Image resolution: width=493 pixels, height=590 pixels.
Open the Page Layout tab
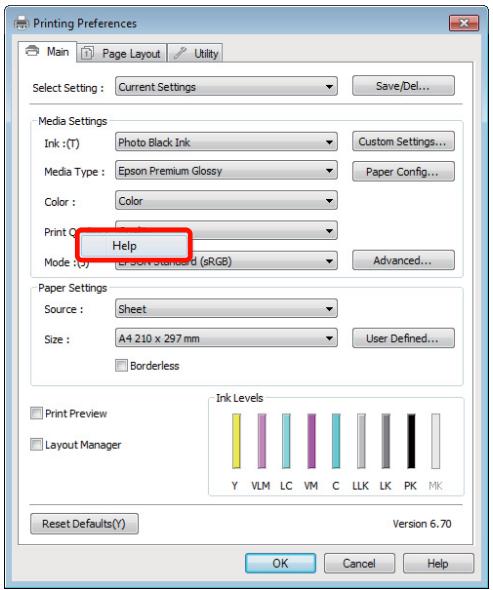tap(122, 53)
